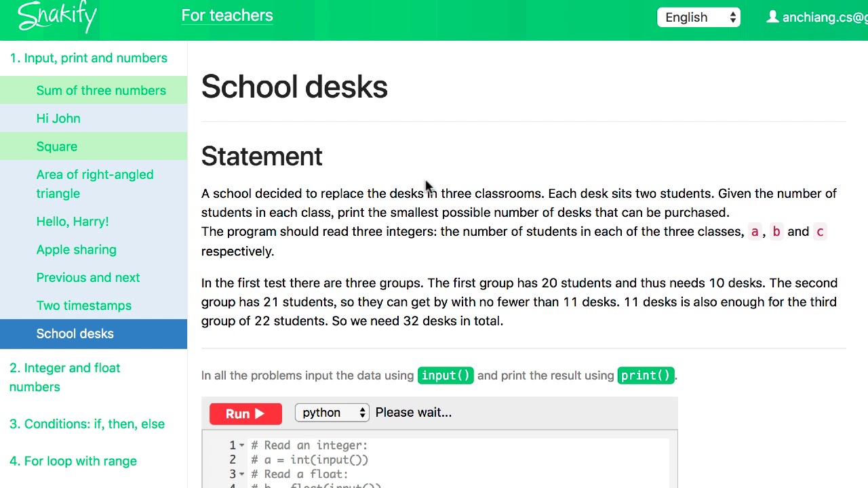The width and height of the screenshot is (868, 488).
Task: Collapse code line 3 fold arrow
Action: point(241,474)
